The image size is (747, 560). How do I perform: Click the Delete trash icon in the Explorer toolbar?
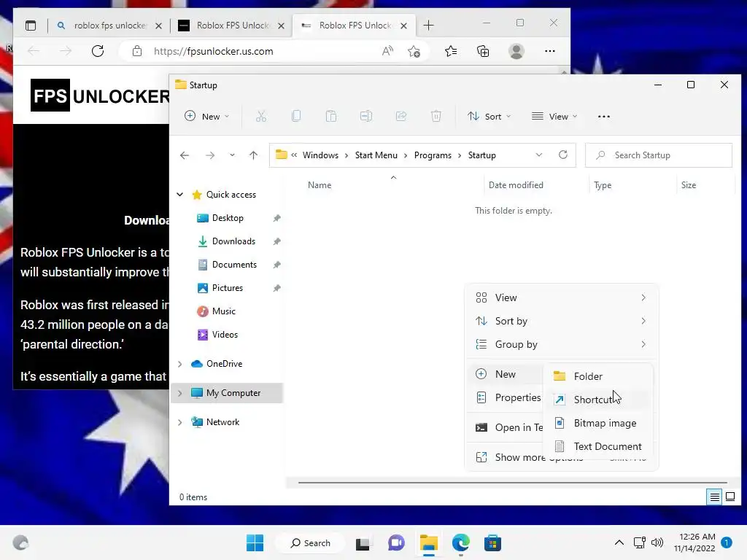436,116
